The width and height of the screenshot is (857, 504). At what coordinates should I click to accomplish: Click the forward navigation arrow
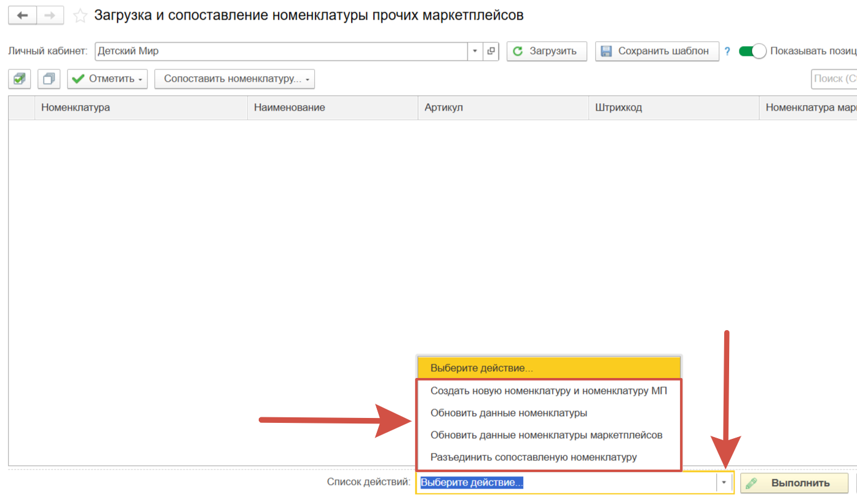tap(50, 15)
